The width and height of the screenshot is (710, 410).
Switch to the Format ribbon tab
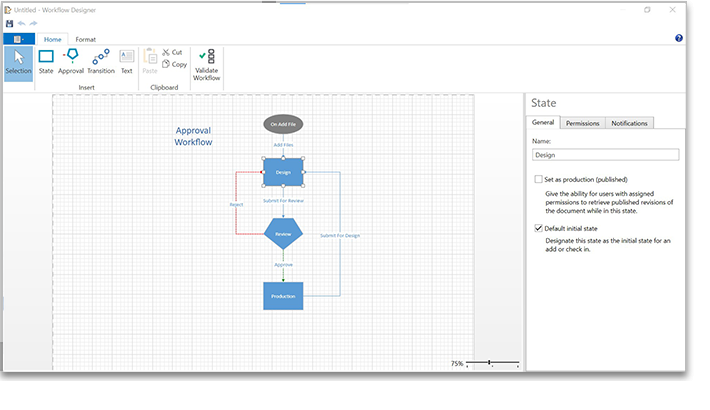coord(86,39)
